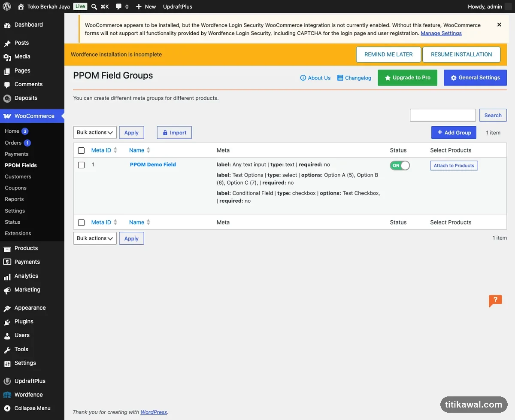Open the top Bulk actions dropdown

coord(95,132)
